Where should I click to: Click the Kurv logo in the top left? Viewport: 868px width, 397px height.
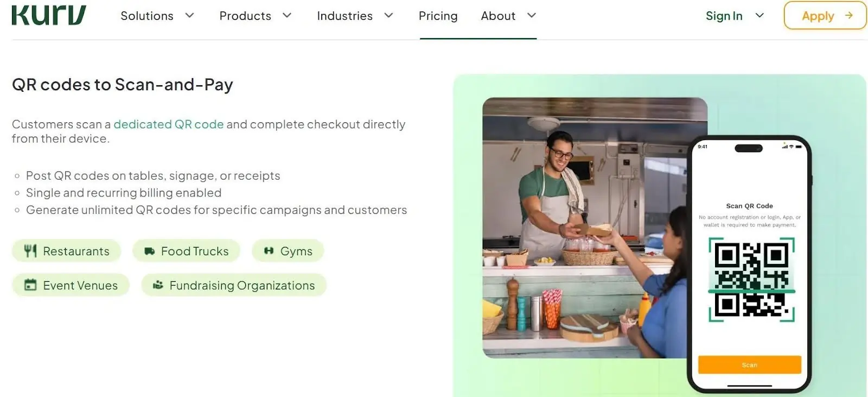click(x=48, y=15)
